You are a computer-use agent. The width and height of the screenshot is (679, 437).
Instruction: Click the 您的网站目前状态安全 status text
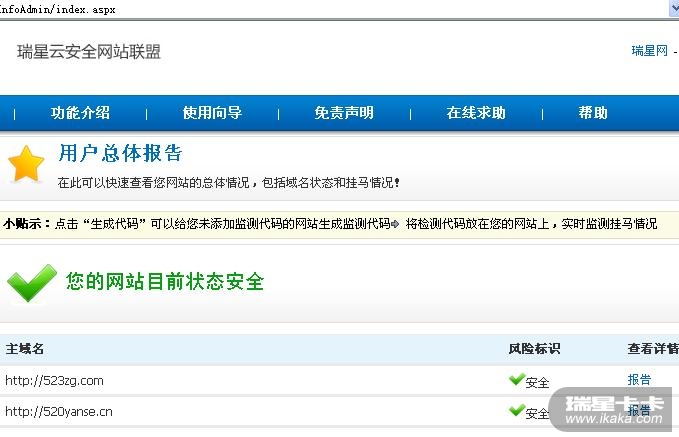[165, 282]
